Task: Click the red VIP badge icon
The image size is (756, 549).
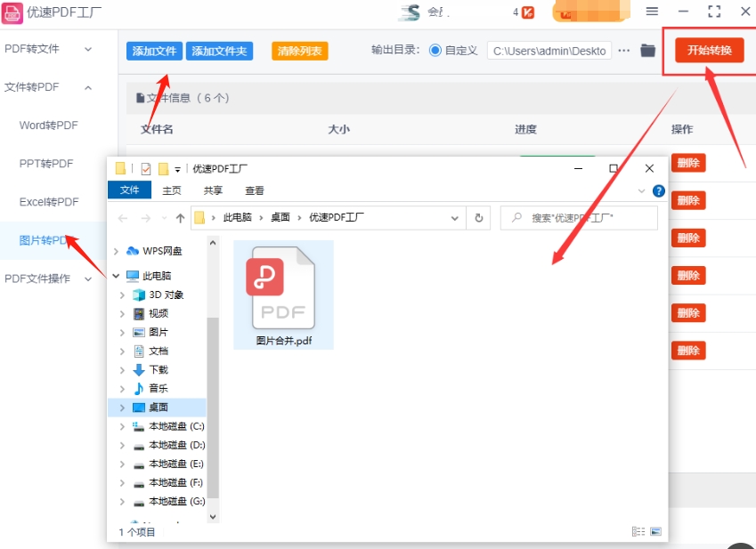Action: tap(528, 12)
